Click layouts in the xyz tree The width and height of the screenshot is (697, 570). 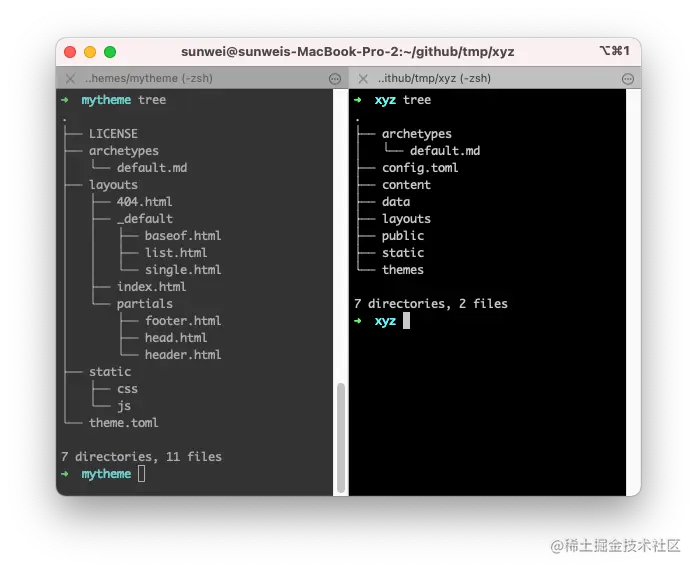tap(406, 219)
